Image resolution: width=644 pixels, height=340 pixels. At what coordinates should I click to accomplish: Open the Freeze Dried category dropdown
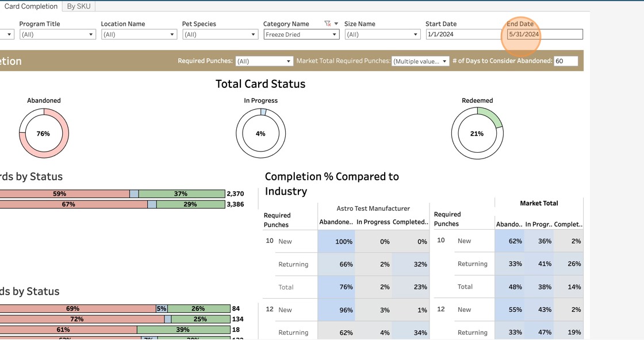pos(301,34)
